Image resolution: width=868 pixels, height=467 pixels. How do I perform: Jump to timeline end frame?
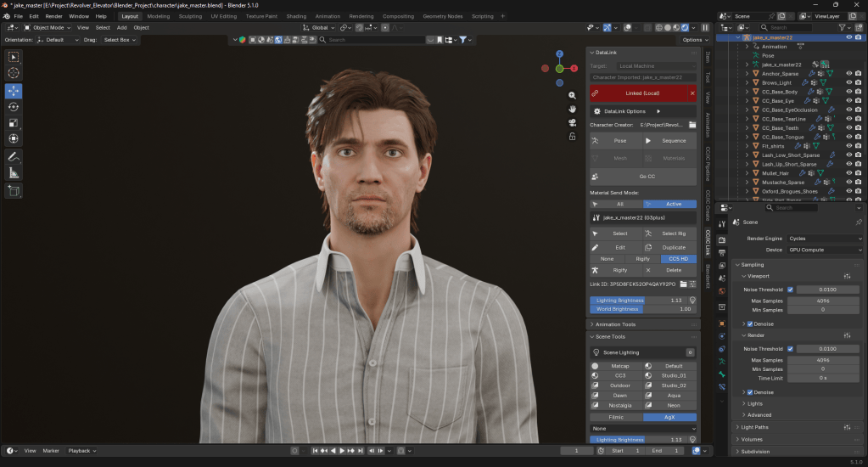click(361, 451)
